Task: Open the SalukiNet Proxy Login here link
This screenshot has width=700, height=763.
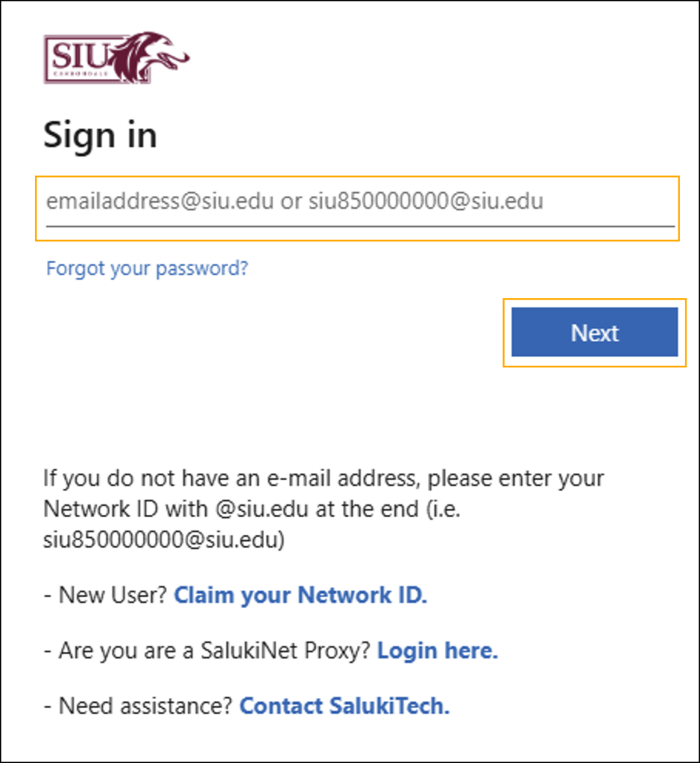Action: [437, 650]
